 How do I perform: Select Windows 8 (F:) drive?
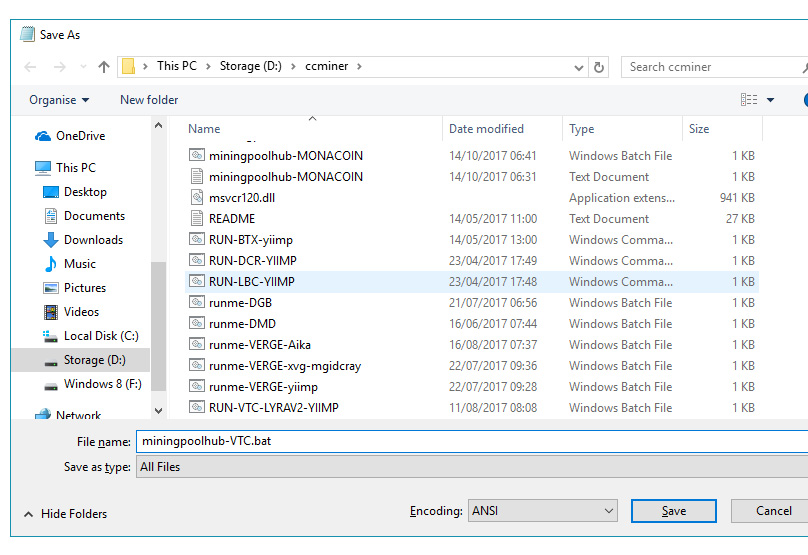click(93, 384)
